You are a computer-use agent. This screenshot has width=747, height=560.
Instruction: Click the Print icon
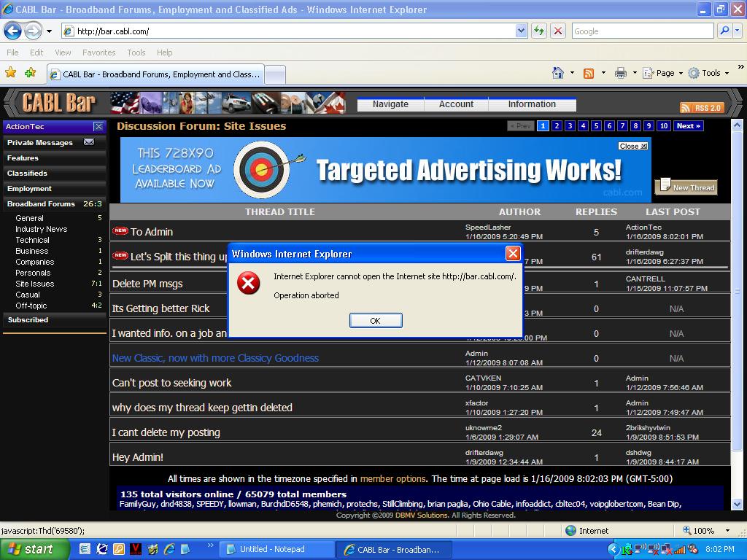(x=620, y=74)
